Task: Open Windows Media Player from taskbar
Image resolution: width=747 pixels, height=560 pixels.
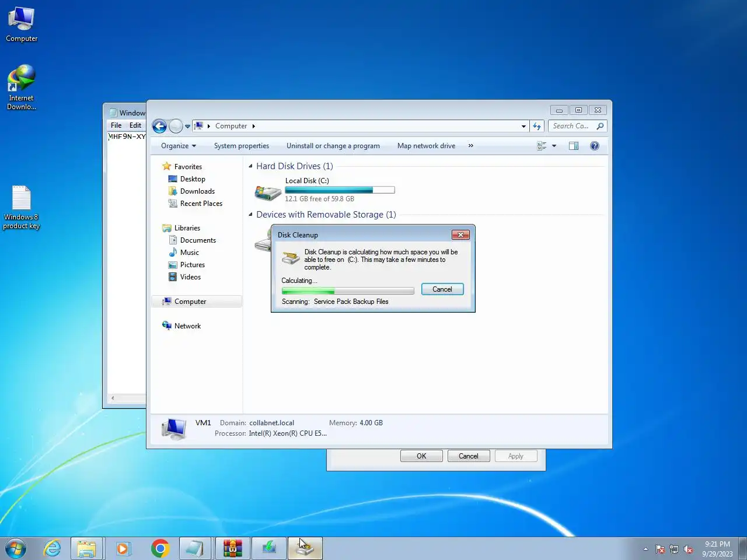Action: tap(123, 549)
